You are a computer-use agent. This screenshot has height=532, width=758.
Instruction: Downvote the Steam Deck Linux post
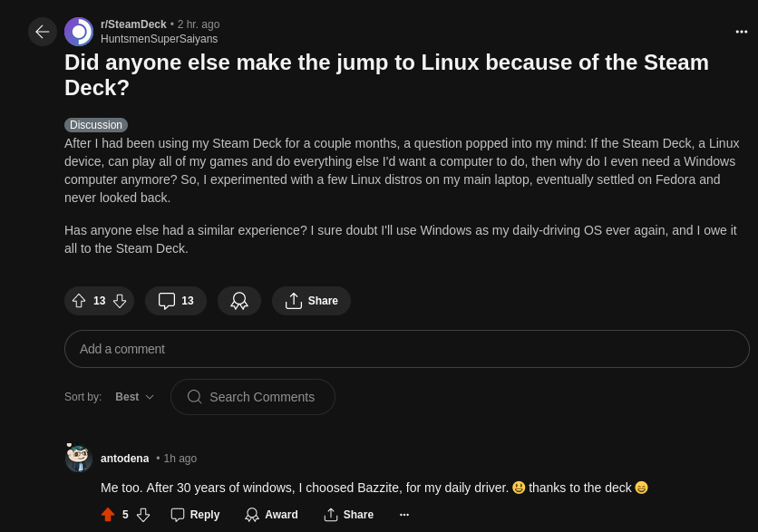(x=120, y=301)
